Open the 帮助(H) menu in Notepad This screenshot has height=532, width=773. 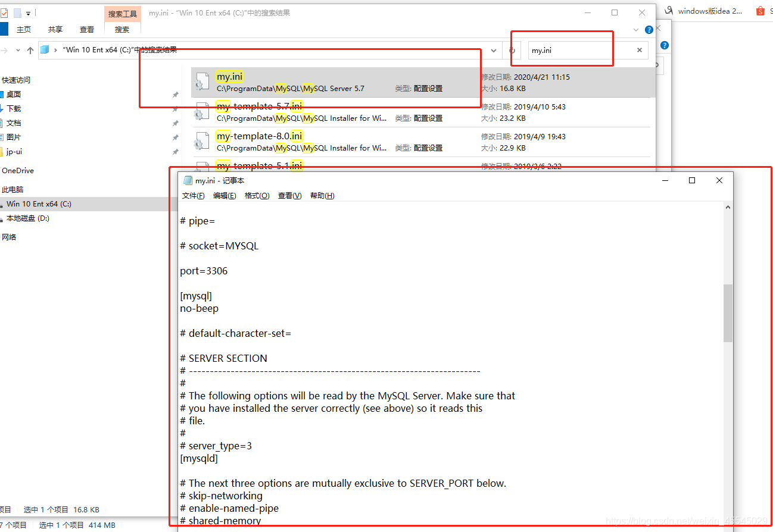tap(322, 195)
